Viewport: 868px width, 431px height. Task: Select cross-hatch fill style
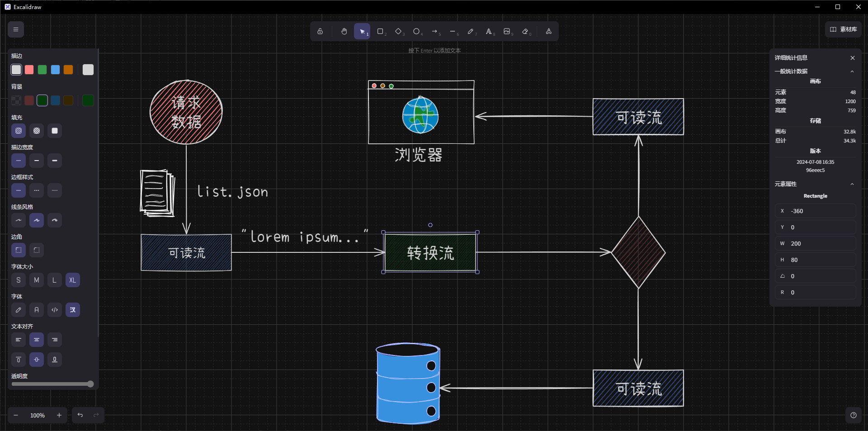pyautogui.click(x=37, y=131)
